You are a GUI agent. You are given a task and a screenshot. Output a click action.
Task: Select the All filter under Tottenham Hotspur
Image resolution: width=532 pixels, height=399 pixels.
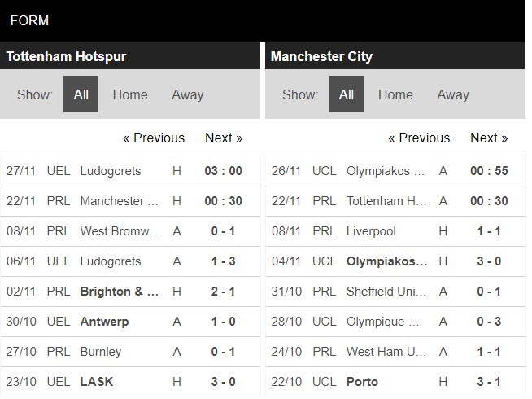pos(81,94)
